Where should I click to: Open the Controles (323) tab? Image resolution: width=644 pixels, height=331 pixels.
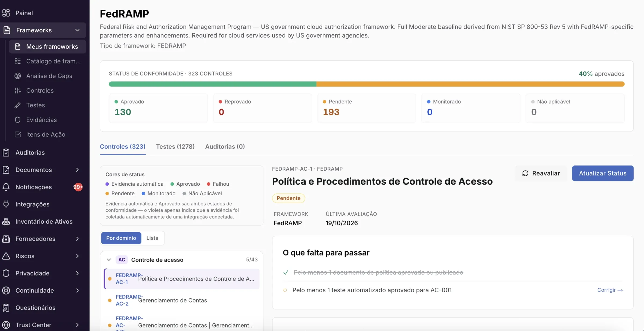(123, 146)
